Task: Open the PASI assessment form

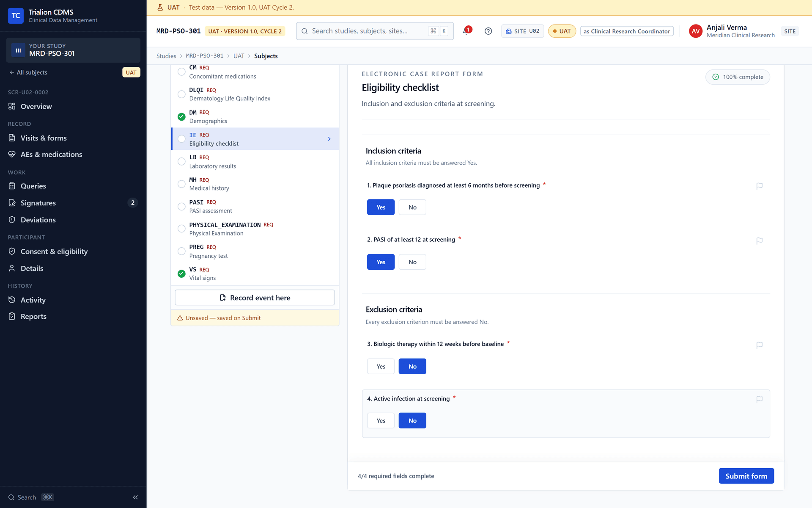Action: tap(255, 206)
